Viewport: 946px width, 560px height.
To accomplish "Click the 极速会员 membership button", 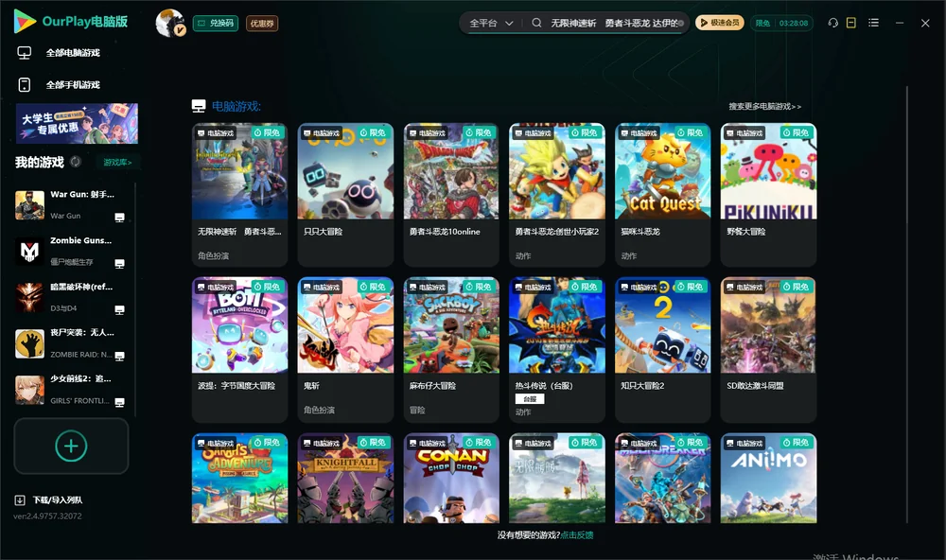I will (719, 23).
